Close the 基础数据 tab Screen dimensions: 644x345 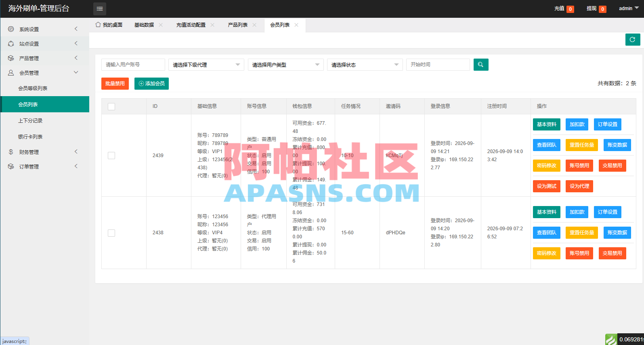[x=161, y=25]
